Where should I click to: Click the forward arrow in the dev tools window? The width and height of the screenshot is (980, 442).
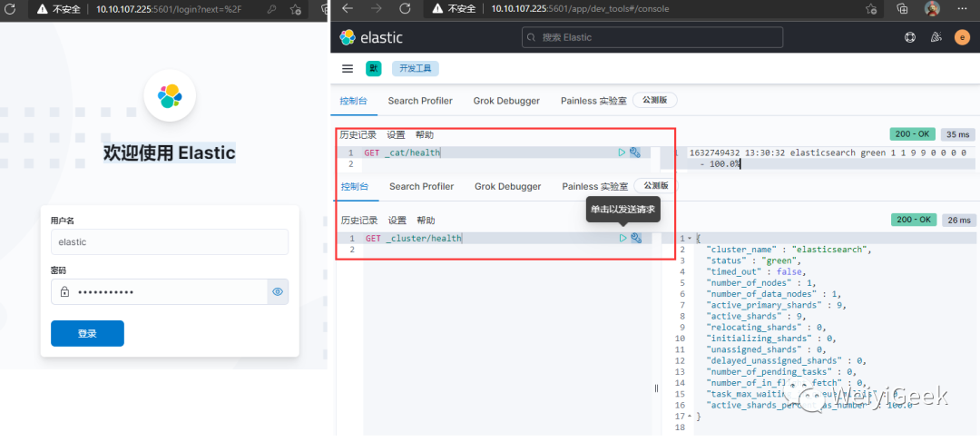[377, 9]
